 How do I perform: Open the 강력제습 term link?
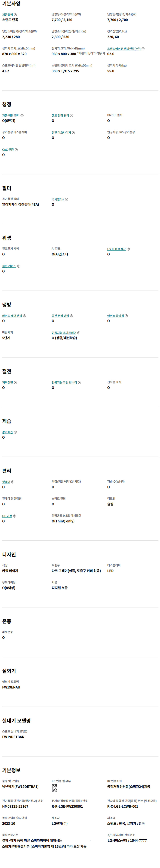coord(7,432)
